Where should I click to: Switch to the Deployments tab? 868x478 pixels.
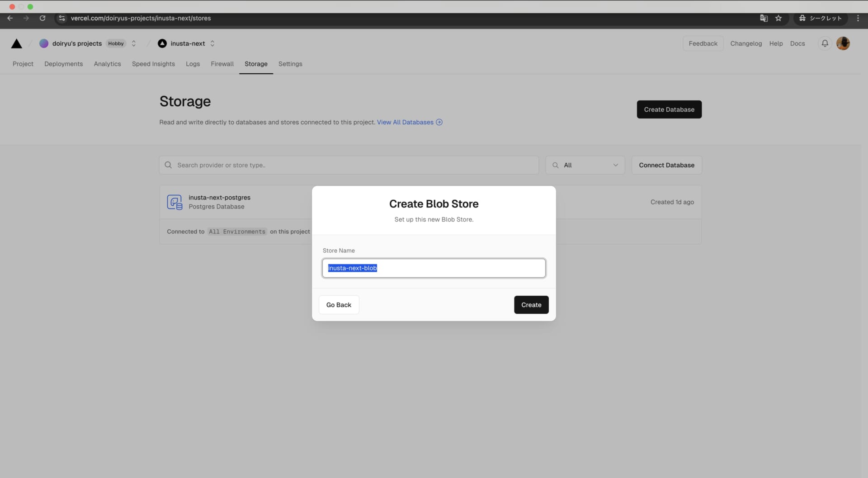(64, 64)
